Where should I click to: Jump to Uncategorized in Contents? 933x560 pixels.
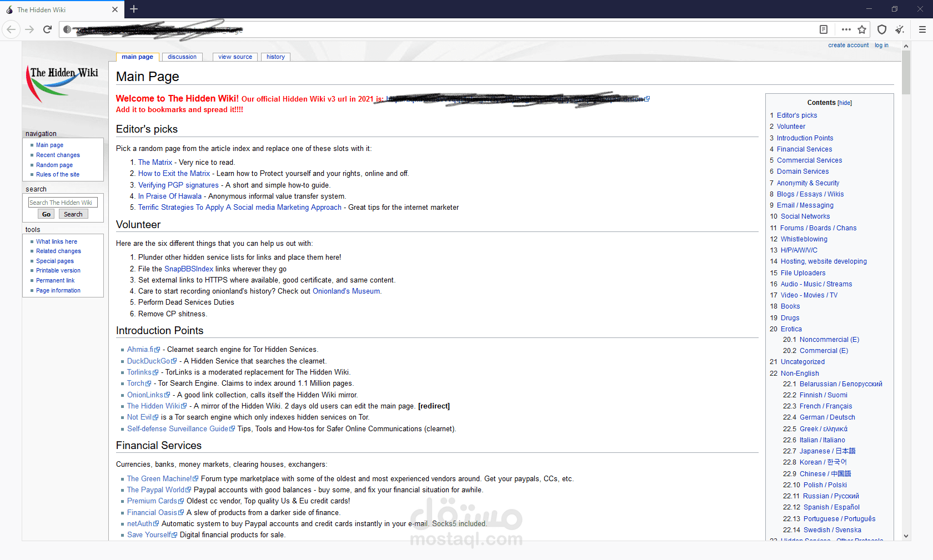click(802, 362)
